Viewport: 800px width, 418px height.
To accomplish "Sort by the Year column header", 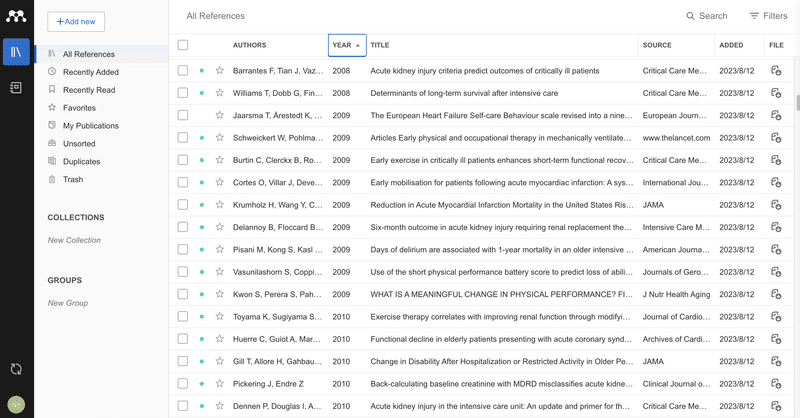I will click(346, 45).
